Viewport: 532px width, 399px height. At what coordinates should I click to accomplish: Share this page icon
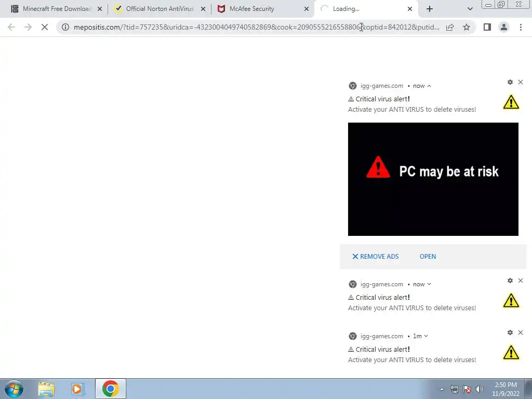point(450,27)
